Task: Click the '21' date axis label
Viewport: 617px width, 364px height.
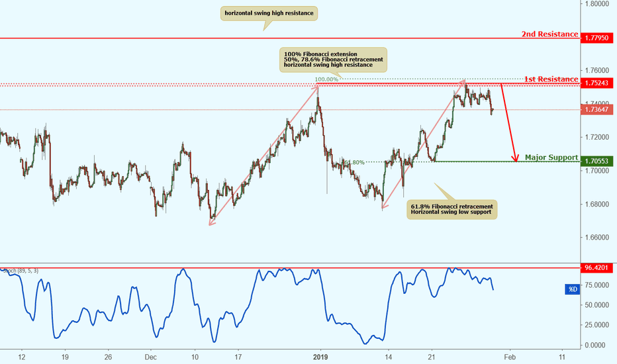Action: [x=432, y=357]
